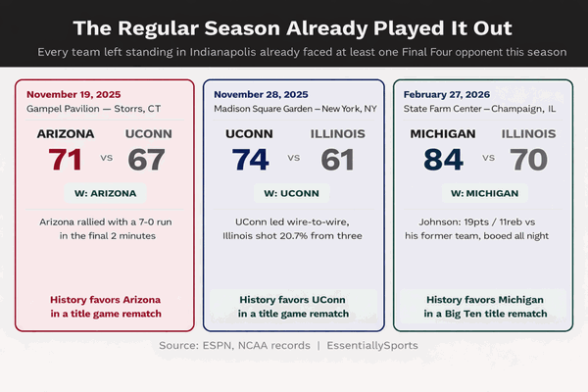Click the "W: MICHIGAN" winner badge
This screenshot has width=588, height=392.
tap(484, 193)
